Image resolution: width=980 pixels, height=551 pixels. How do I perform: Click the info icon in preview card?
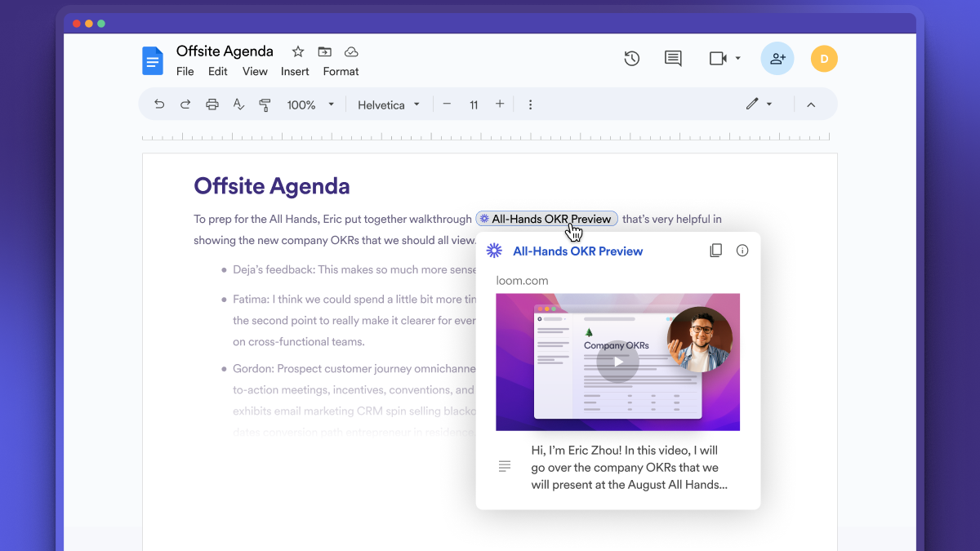tap(742, 251)
